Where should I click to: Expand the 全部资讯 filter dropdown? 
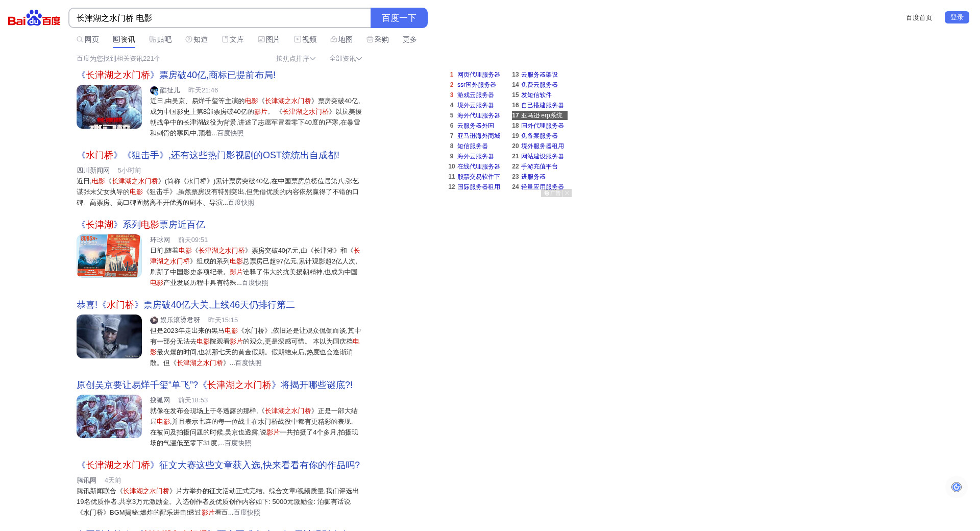345,59
